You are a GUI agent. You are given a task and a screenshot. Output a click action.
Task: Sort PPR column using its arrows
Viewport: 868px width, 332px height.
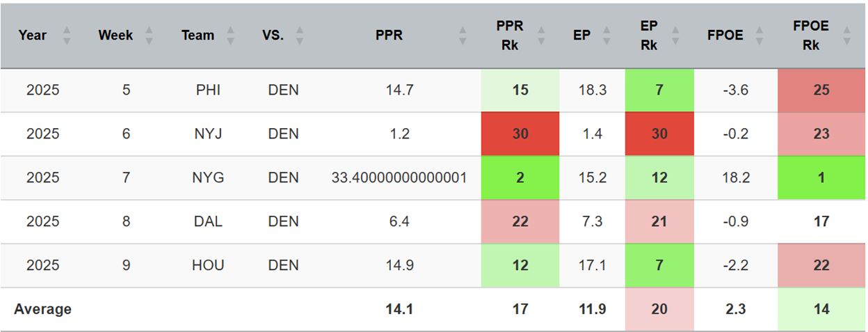463,35
